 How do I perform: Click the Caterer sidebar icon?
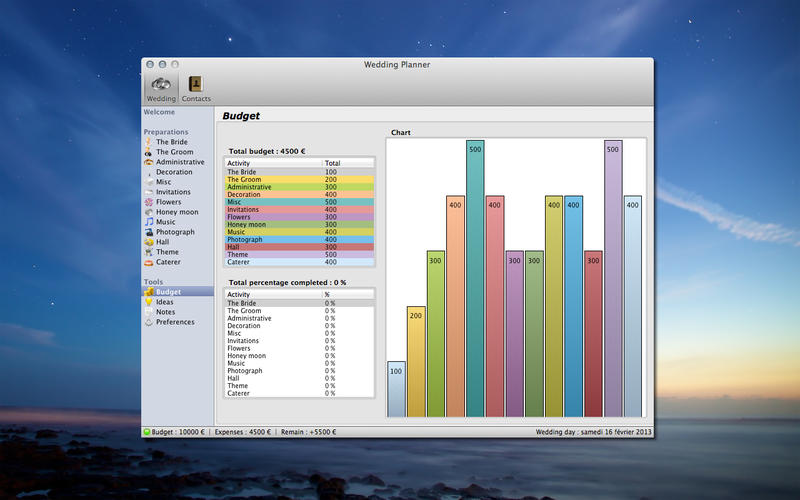click(148, 262)
